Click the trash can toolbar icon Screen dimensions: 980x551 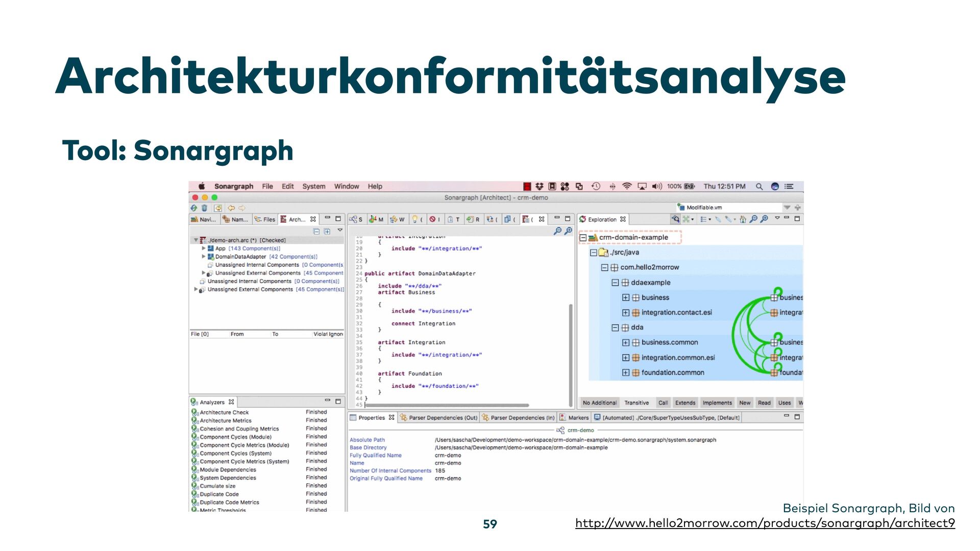pos(205,208)
